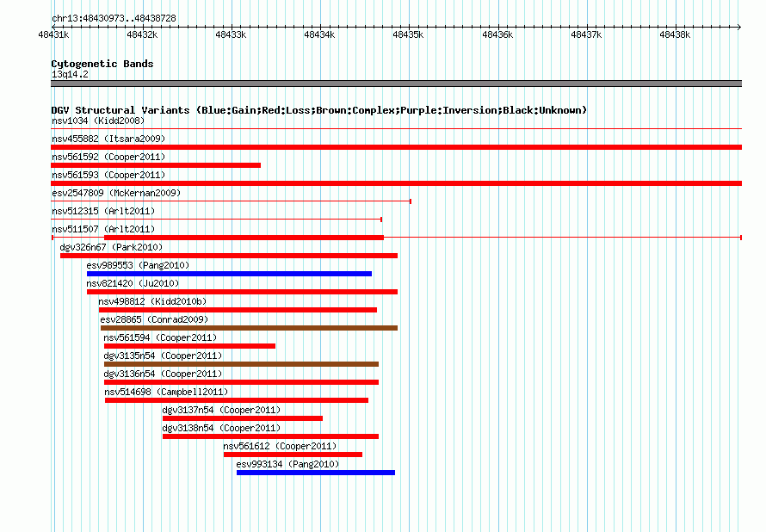Click the 48437k ruler label
Screen dimensions: 766x532
point(586,34)
